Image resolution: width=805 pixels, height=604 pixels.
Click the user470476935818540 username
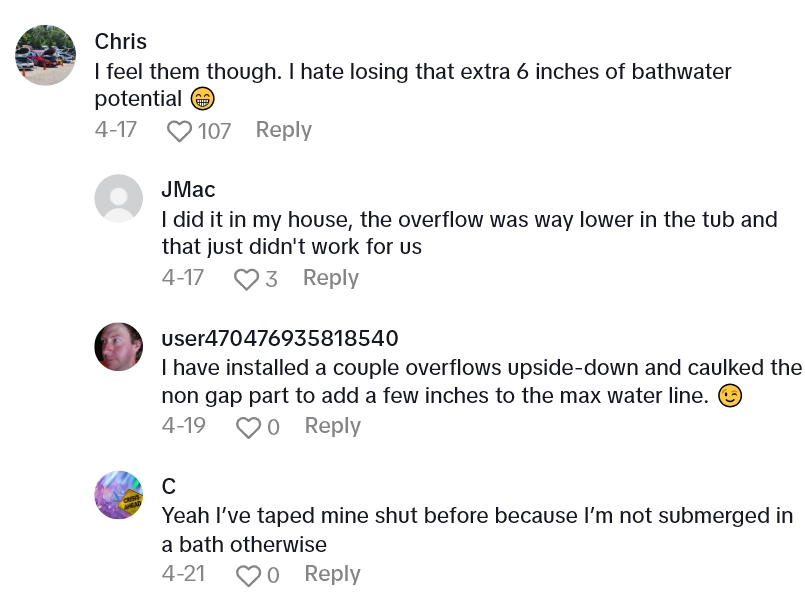point(280,338)
